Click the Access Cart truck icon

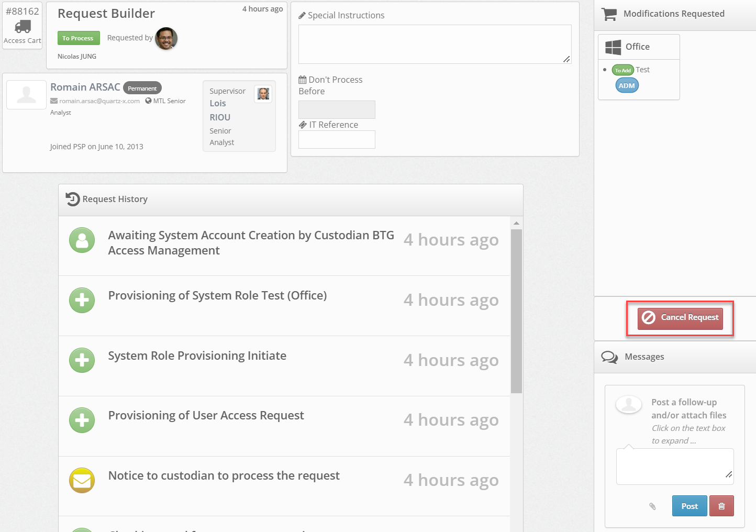pos(23,26)
